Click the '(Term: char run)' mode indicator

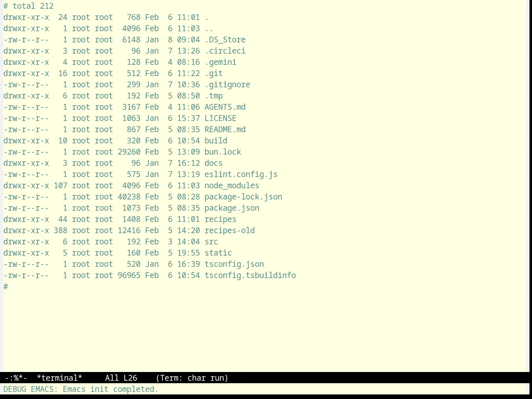tap(192, 378)
